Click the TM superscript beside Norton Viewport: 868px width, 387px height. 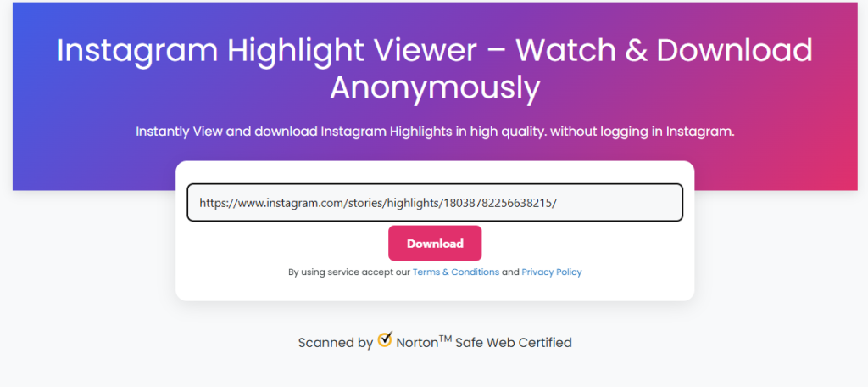click(x=446, y=339)
